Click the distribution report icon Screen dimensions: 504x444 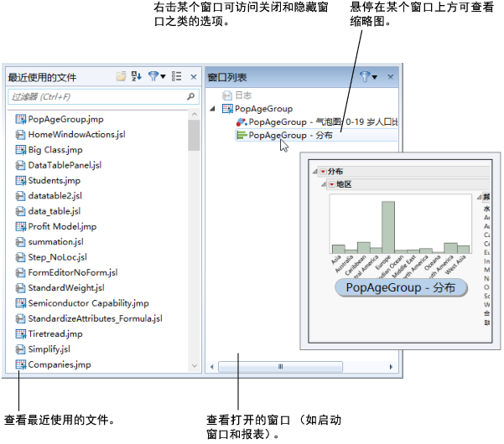pyautogui.click(x=242, y=136)
